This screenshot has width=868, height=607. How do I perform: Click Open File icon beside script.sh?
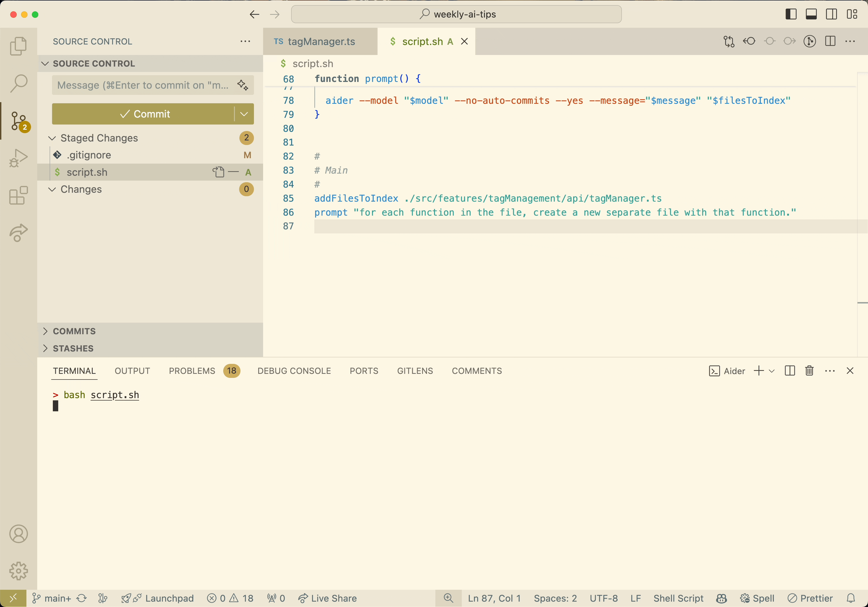218,172
